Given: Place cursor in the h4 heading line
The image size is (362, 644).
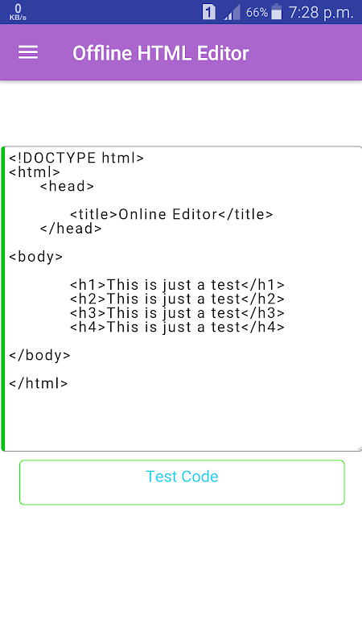Looking at the screenshot, I should (177, 328).
